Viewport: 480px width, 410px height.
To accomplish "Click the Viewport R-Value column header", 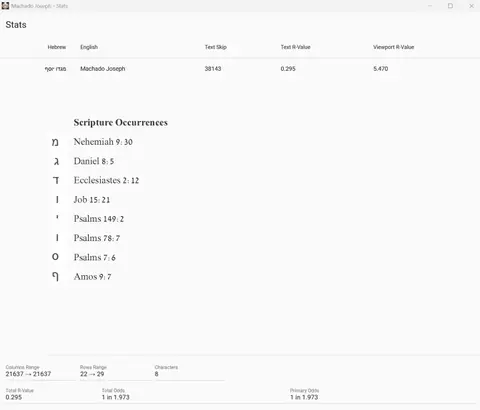I will pos(393,47).
